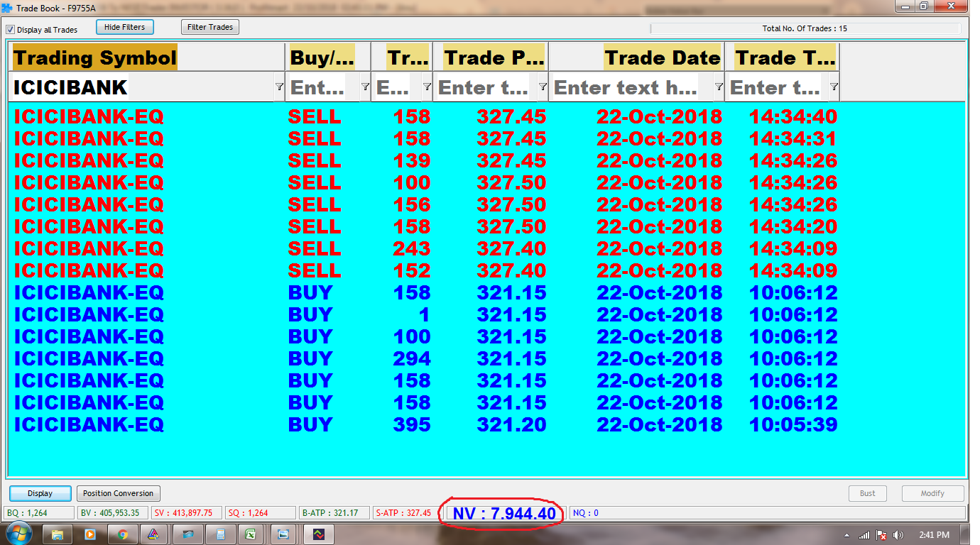This screenshot has height=545, width=980.
Task: Open the trading terminal taskbar icon
Action: click(x=319, y=534)
